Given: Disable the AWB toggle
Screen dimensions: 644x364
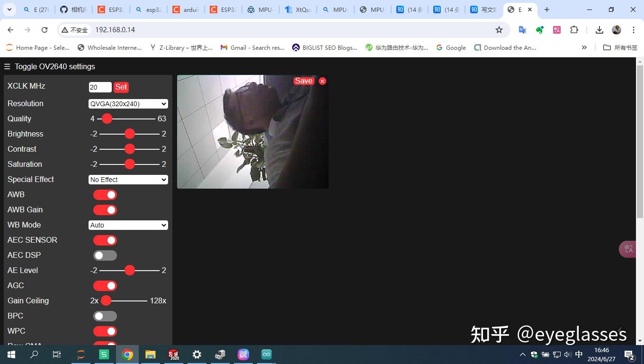Looking at the screenshot, I should coord(105,194).
